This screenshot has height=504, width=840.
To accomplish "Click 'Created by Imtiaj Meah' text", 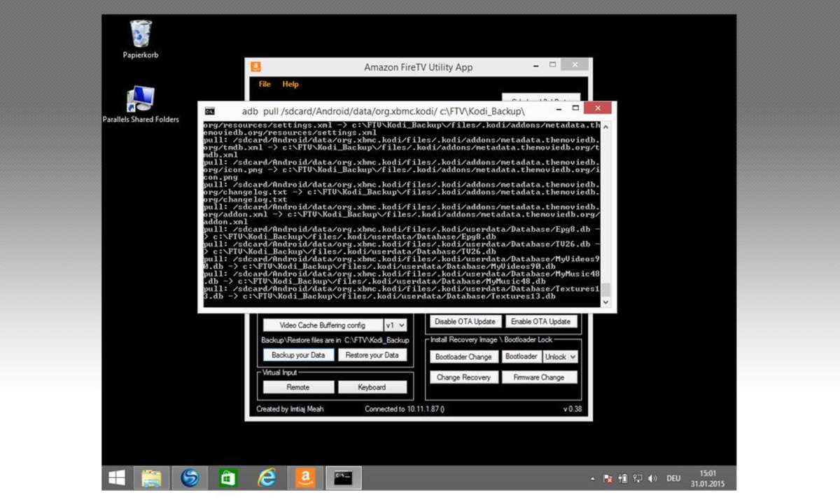I will tap(290, 409).
